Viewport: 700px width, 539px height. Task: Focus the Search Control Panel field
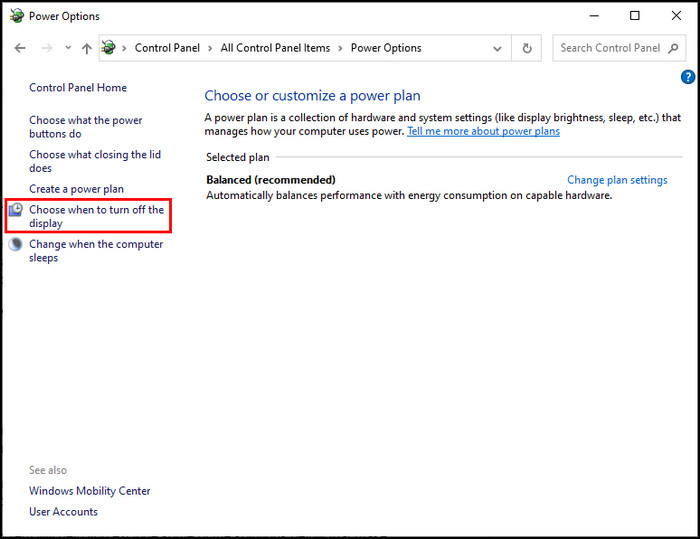619,48
